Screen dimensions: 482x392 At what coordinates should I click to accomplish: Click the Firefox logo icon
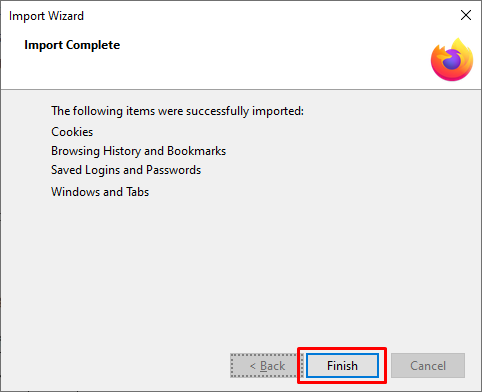pos(452,60)
